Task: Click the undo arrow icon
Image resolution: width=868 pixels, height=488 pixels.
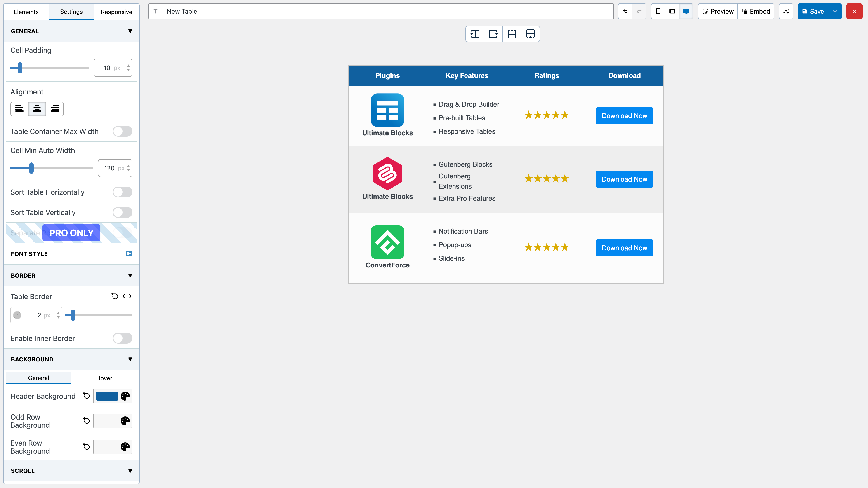Action: [625, 12]
